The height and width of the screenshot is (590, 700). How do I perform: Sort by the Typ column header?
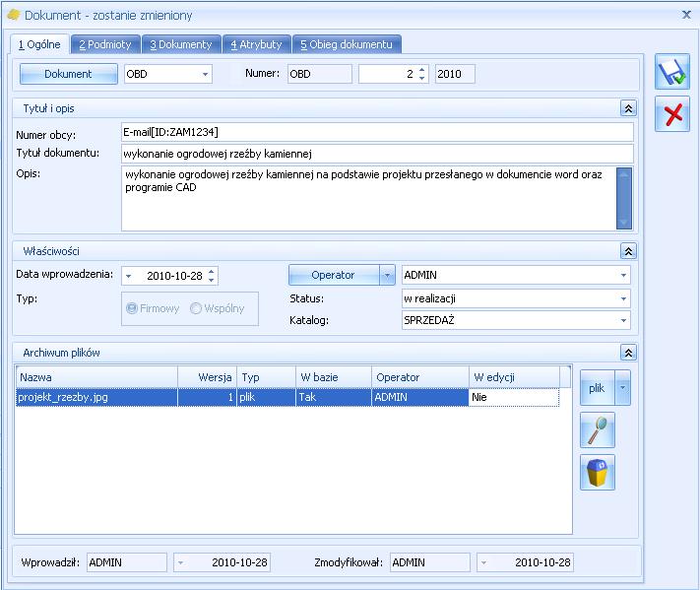(266, 377)
